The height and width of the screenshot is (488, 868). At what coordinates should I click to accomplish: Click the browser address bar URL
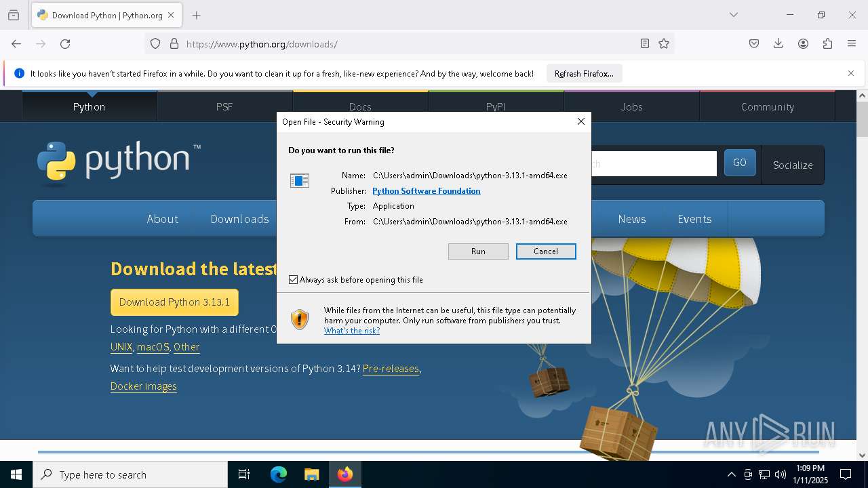[x=262, y=44]
